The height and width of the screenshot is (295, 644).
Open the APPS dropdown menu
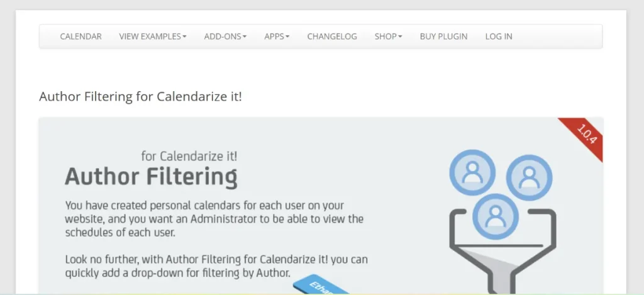coord(277,36)
